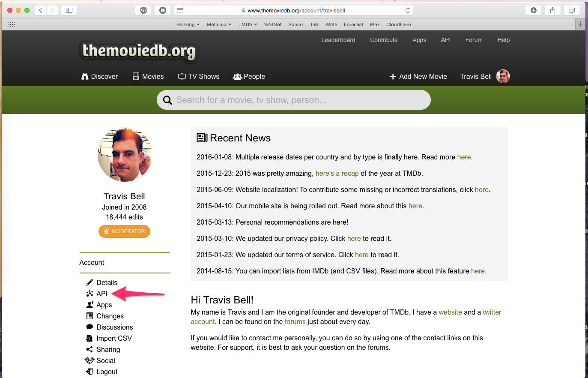Open the Movies menu

tap(148, 76)
